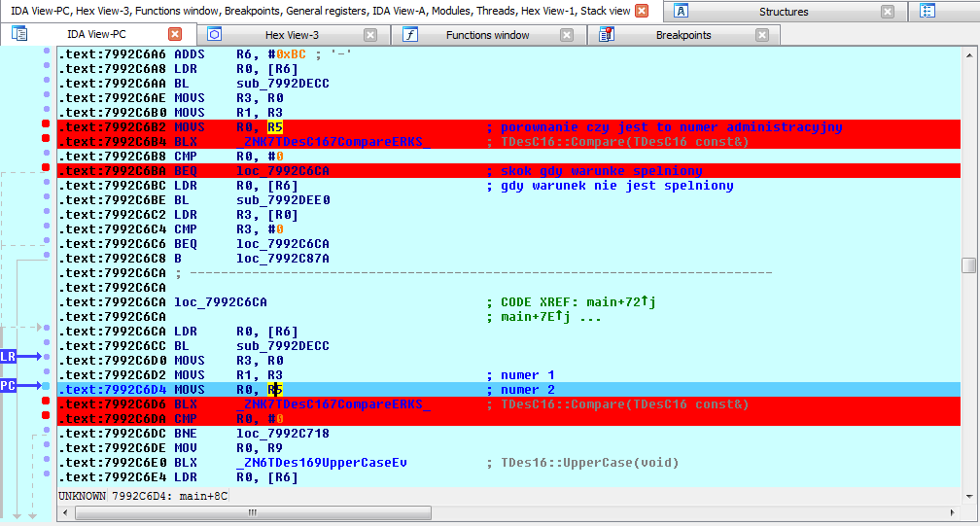Image resolution: width=980 pixels, height=526 pixels.
Task: Click the PC register marker
Action: click(x=8, y=385)
